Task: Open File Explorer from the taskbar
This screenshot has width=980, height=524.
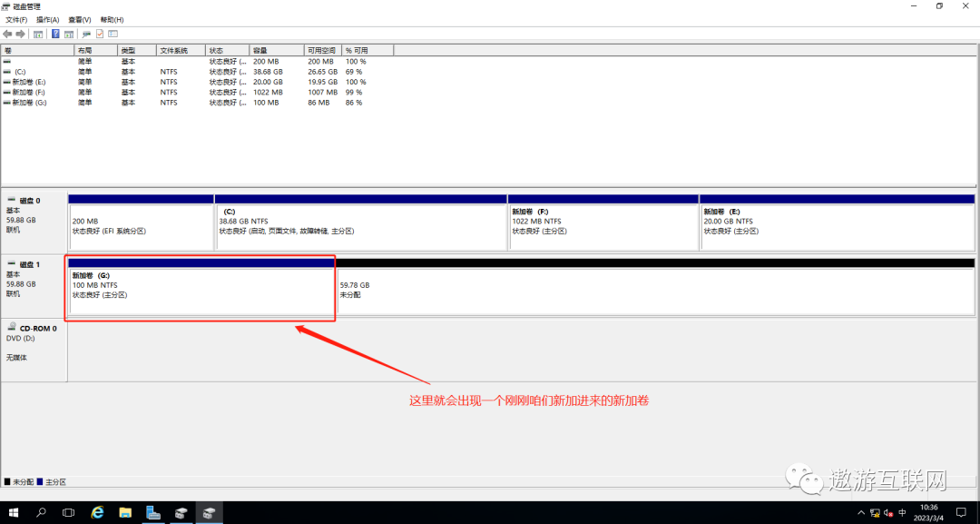Action: pos(125,513)
